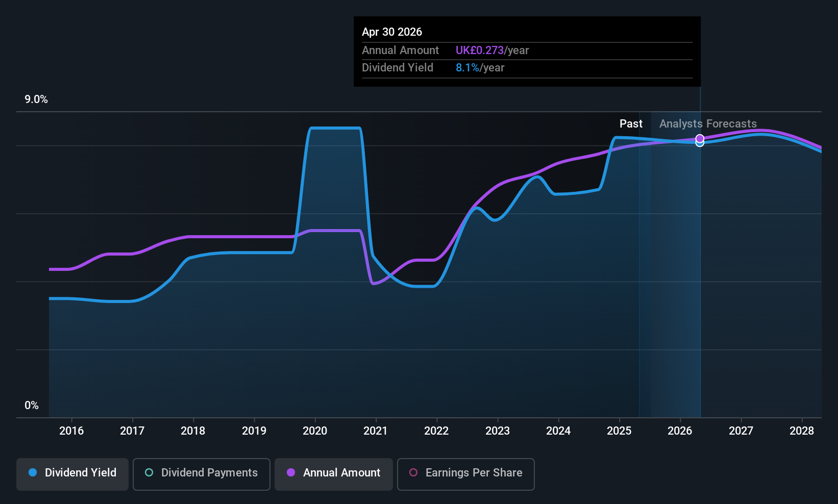838x504 pixels.
Task: Click the tooltip's Annual Amount label
Action: pyautogui.click(x=400, y=51)
